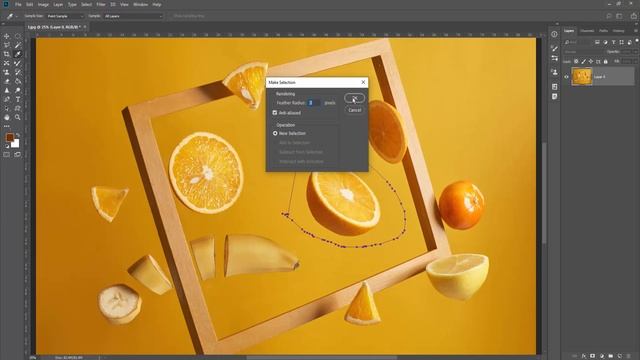Select the Hand tool

point(7,117)
